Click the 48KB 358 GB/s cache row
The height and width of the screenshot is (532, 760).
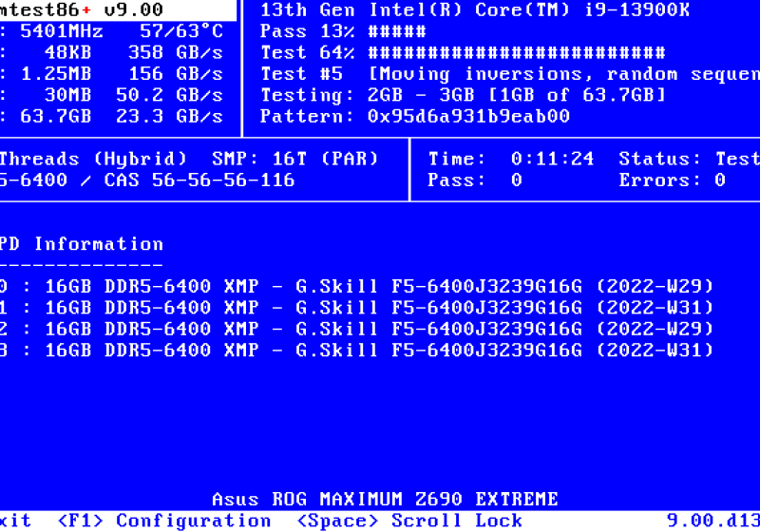tap(111, 52)
